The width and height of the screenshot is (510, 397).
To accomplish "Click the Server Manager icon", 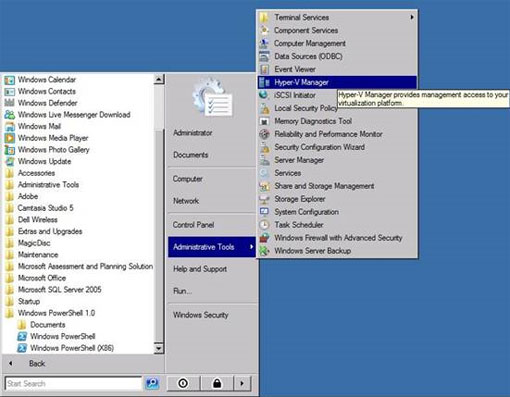I will 264,160.
